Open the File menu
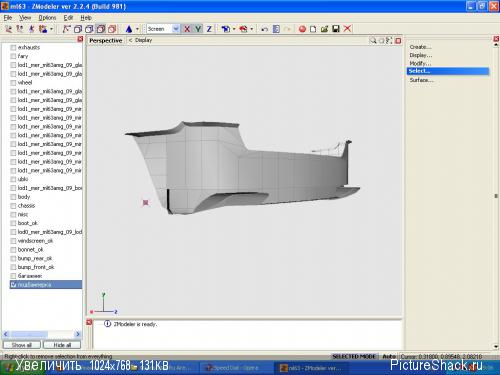 (8, 18)
